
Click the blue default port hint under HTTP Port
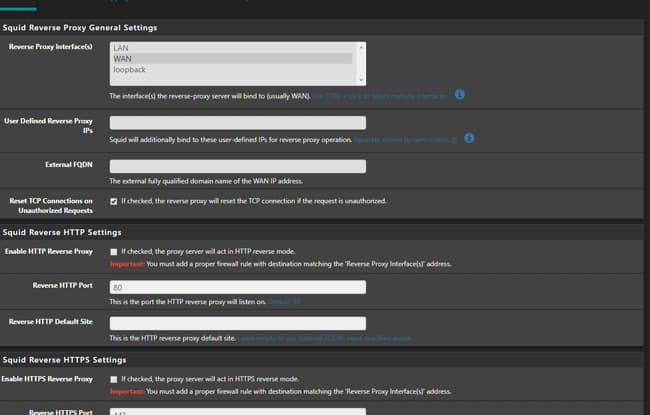284,302
